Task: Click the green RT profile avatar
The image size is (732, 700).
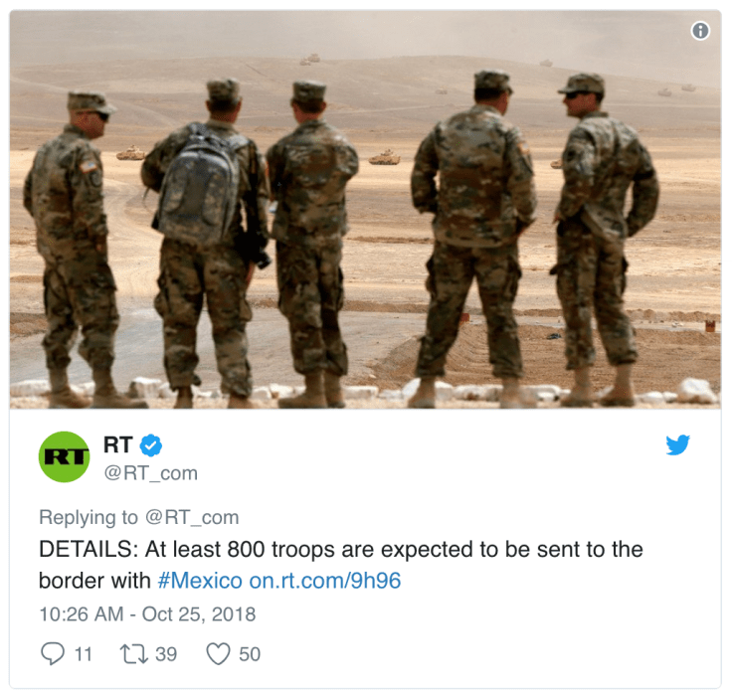Action: pyautogui.click(x=64, y=456)
